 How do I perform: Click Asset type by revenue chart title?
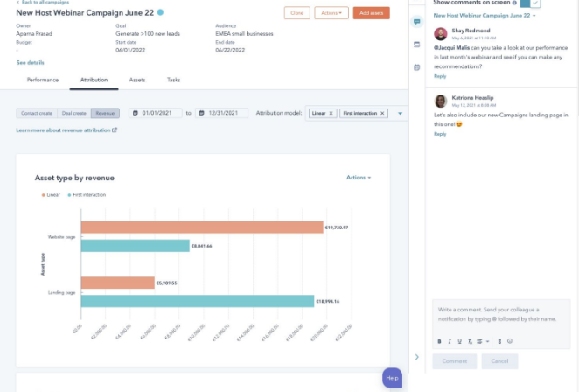[74, 178]
